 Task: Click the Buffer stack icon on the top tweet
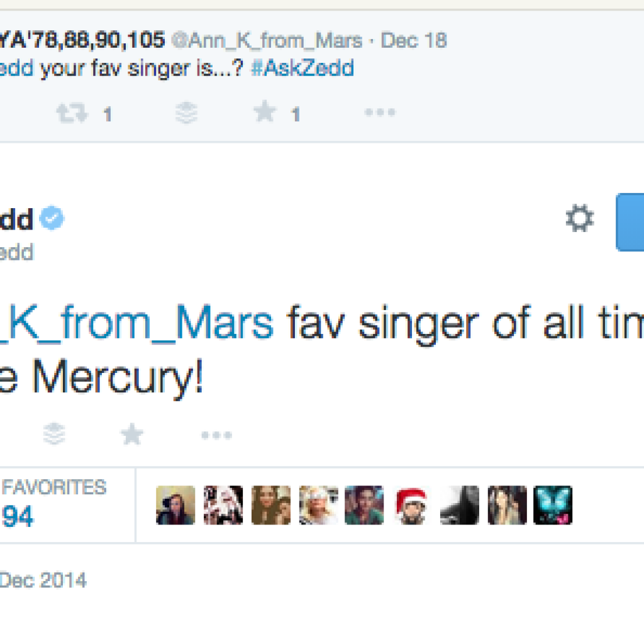coord(187,113)
